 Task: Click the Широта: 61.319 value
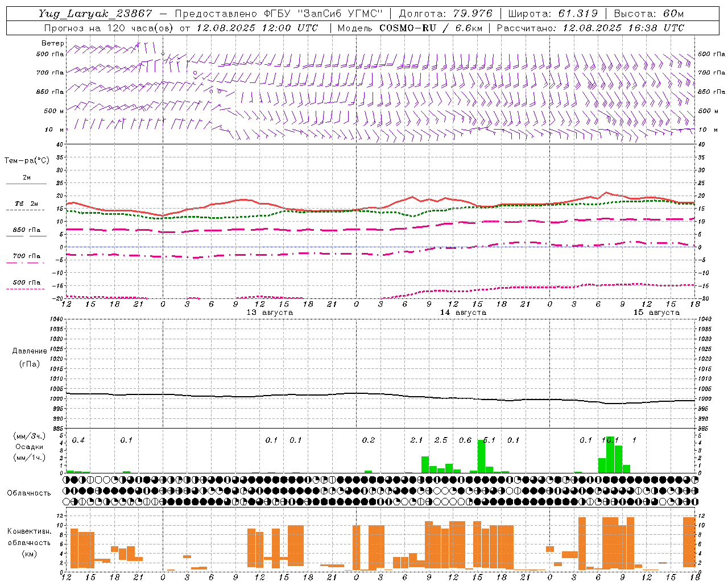553,14
